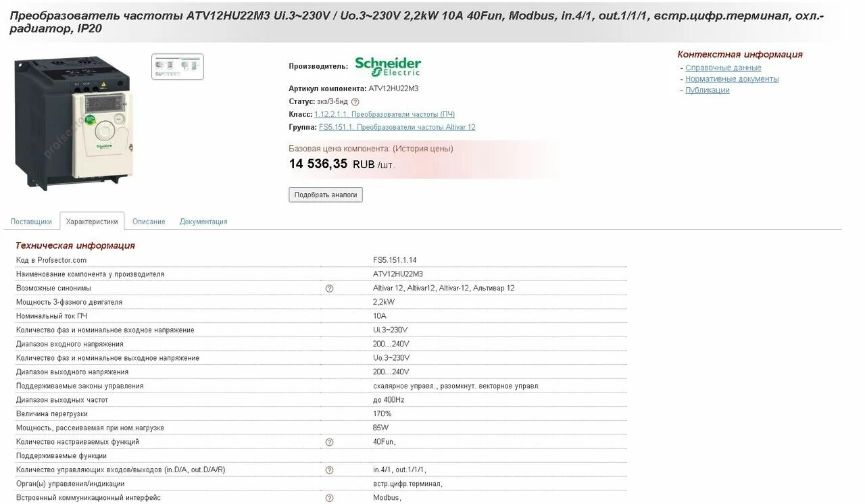Screen dimensions: 865x504
Task: Click the Schneider Electric logo
Action: (388, 66)
